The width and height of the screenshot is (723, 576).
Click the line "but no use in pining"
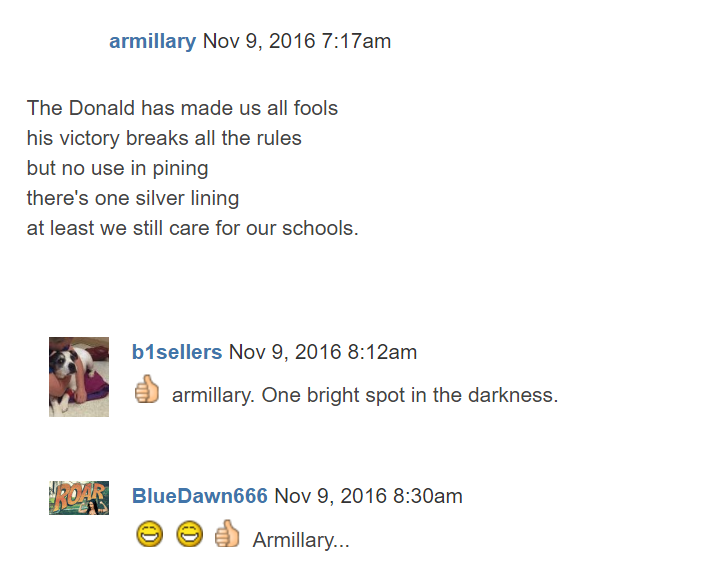tap(117, 168)
